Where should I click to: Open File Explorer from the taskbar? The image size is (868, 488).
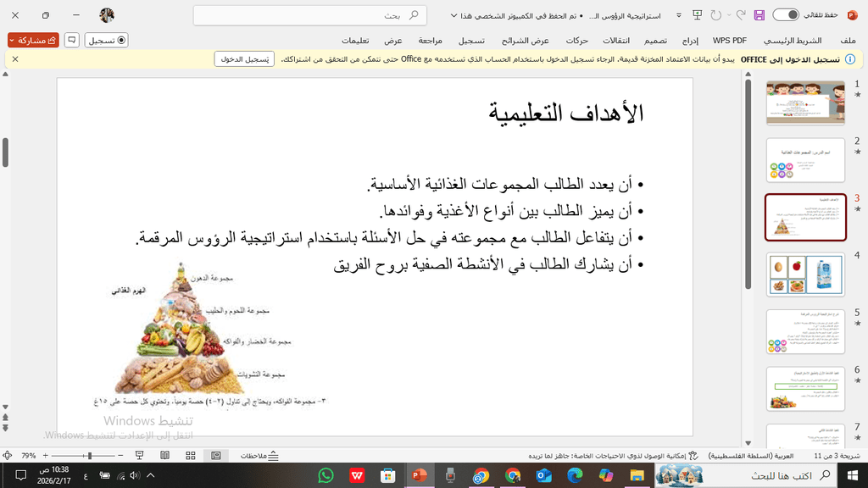coord(637,475)
